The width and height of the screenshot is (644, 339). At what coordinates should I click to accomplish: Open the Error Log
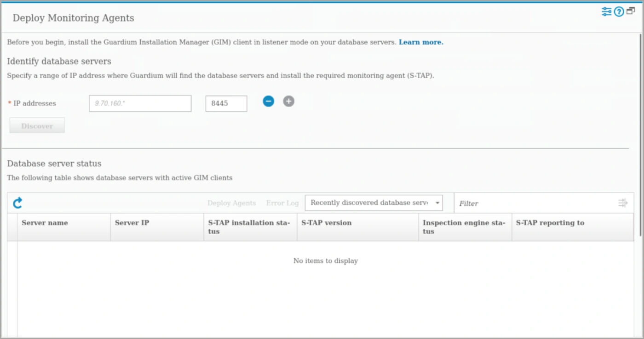(x=282, y=203)
